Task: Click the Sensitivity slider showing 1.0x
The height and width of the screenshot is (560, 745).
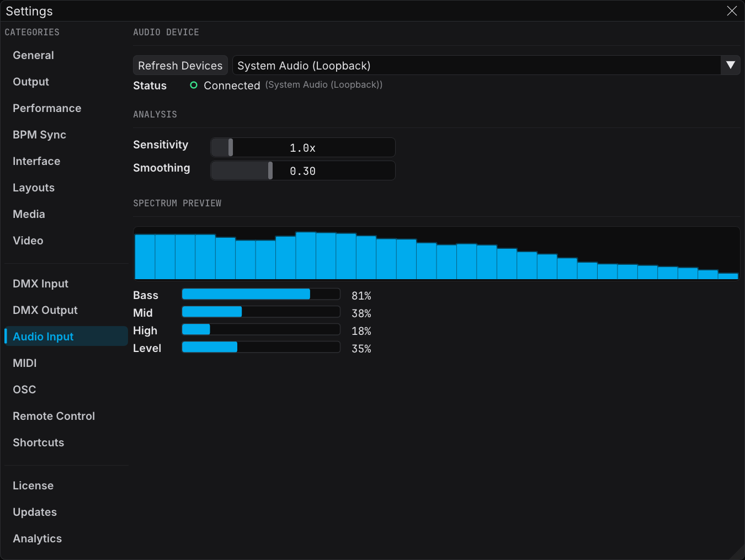Action: (303, 148)
